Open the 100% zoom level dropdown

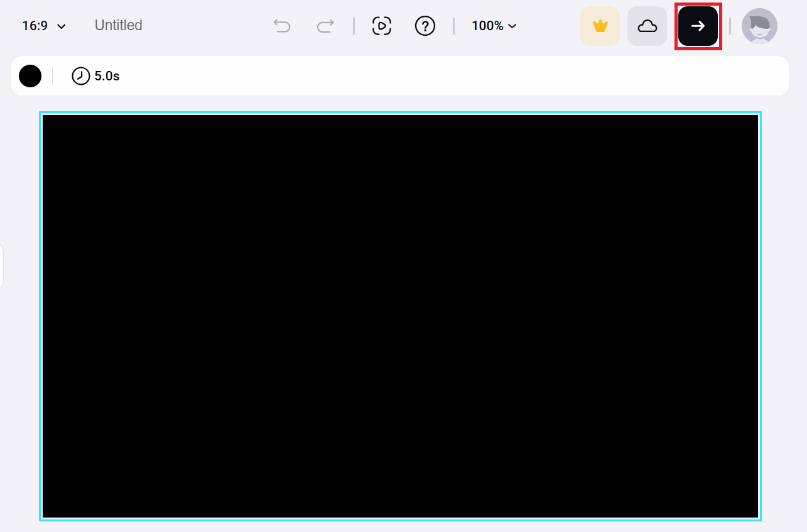[494, 26]
